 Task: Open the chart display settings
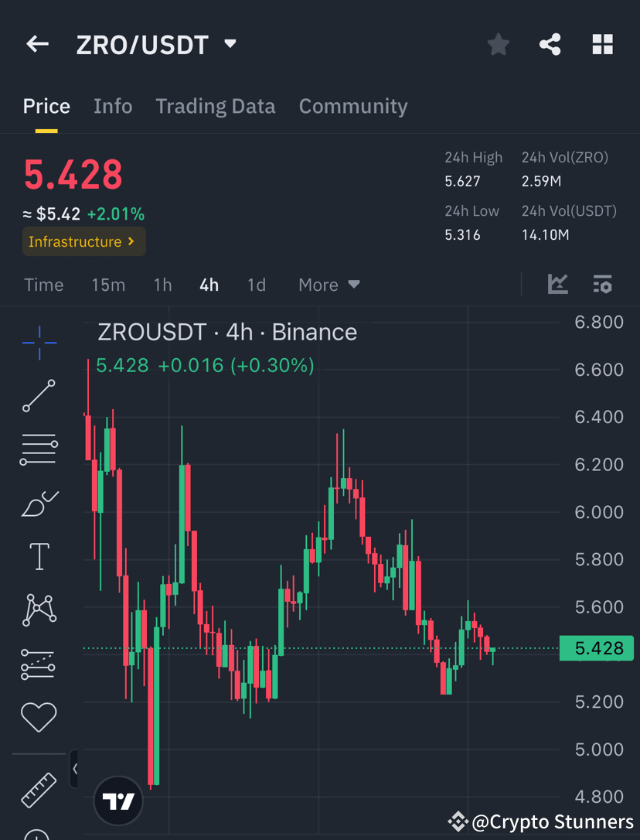point(602,284)
